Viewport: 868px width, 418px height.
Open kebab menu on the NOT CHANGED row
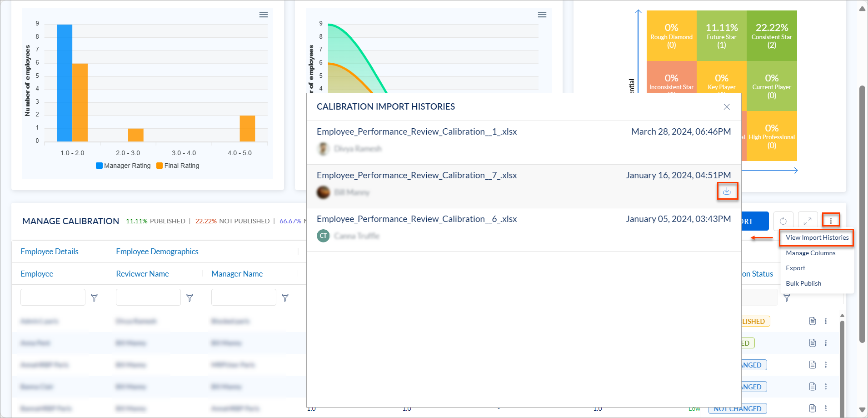point(826,408)
